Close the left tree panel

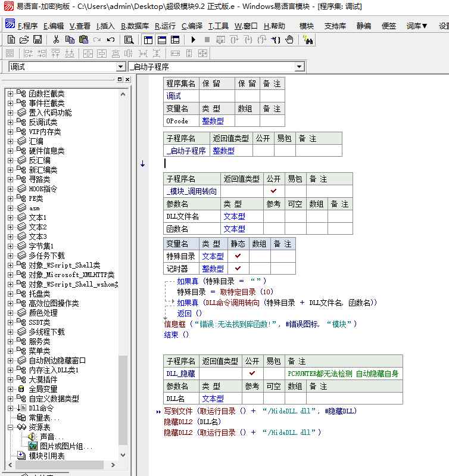[126, 79]
